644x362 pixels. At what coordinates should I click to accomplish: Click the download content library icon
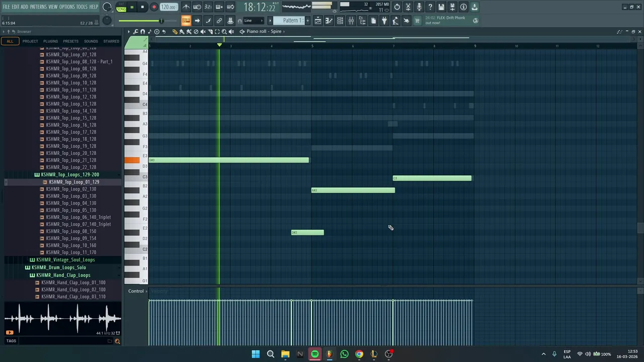(x=474, y=7)
